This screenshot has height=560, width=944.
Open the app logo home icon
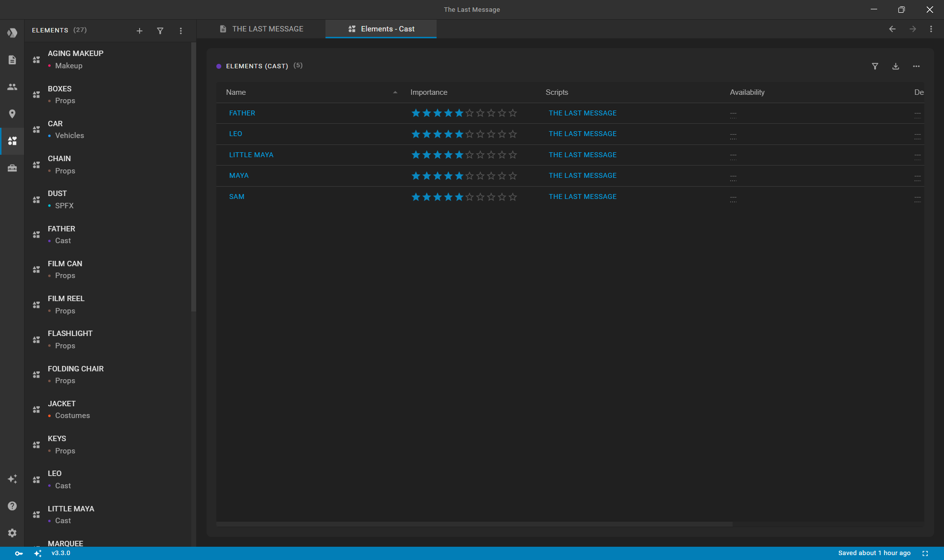pyautogui.click(x=12, y=33)
